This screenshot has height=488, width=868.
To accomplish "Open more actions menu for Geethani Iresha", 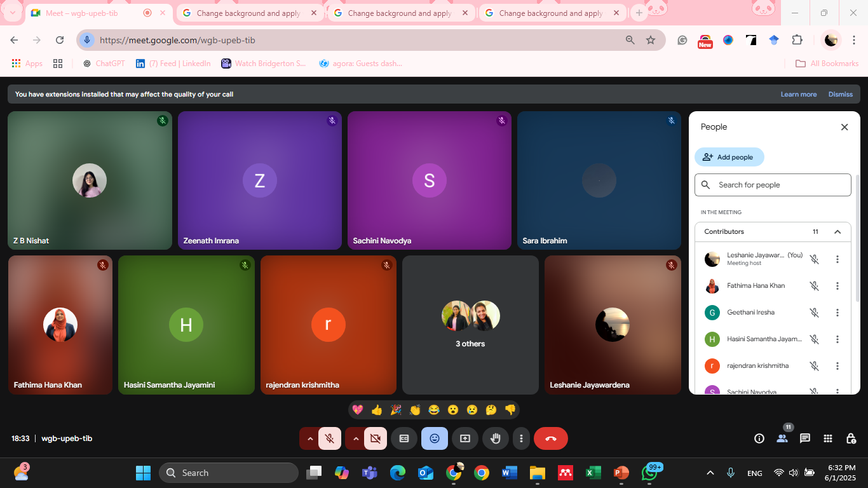I will 837,313.
